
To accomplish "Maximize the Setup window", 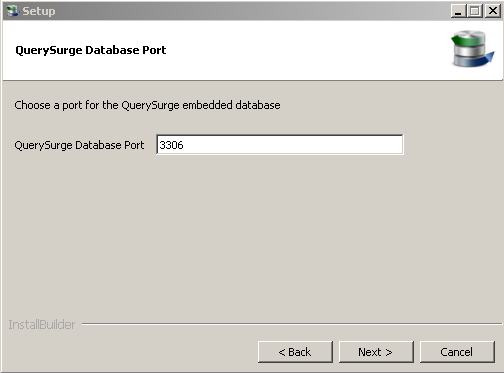I will click(x=475, y=11).
